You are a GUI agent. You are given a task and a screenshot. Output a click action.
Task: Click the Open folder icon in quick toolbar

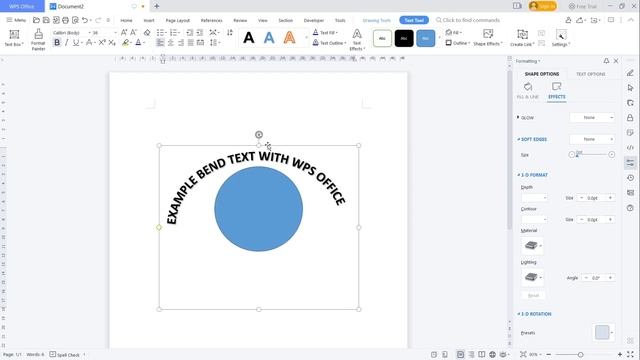tap(36, 20)
